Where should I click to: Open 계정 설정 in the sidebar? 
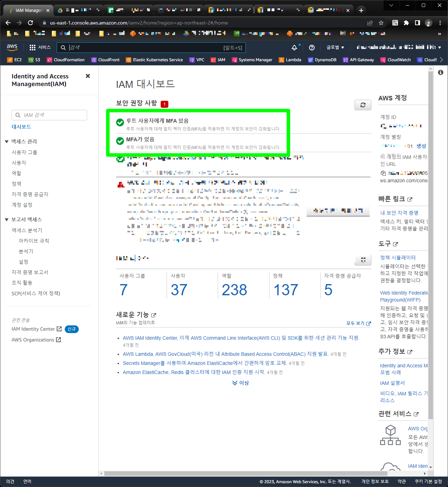click(22, 205)
